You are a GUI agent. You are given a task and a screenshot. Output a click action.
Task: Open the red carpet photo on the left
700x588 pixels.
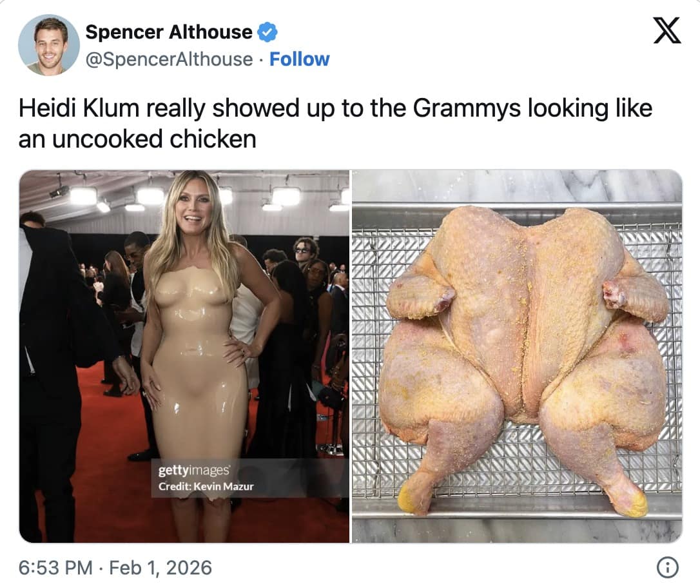[x=184, y=357]
